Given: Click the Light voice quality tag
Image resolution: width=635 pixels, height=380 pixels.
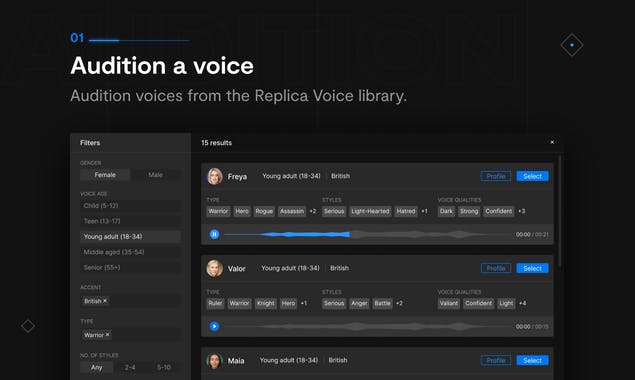Looking at the screenshot, I should (x=506, y=303).
